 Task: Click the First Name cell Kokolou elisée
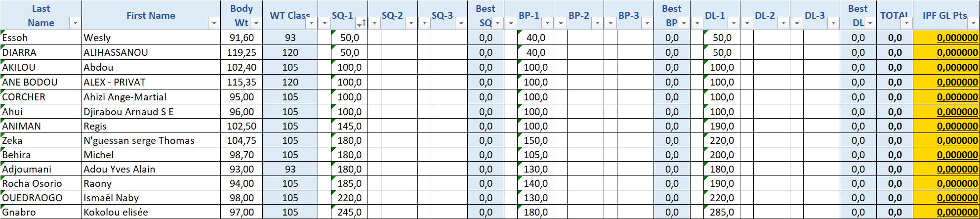click(x=152, y=212)
